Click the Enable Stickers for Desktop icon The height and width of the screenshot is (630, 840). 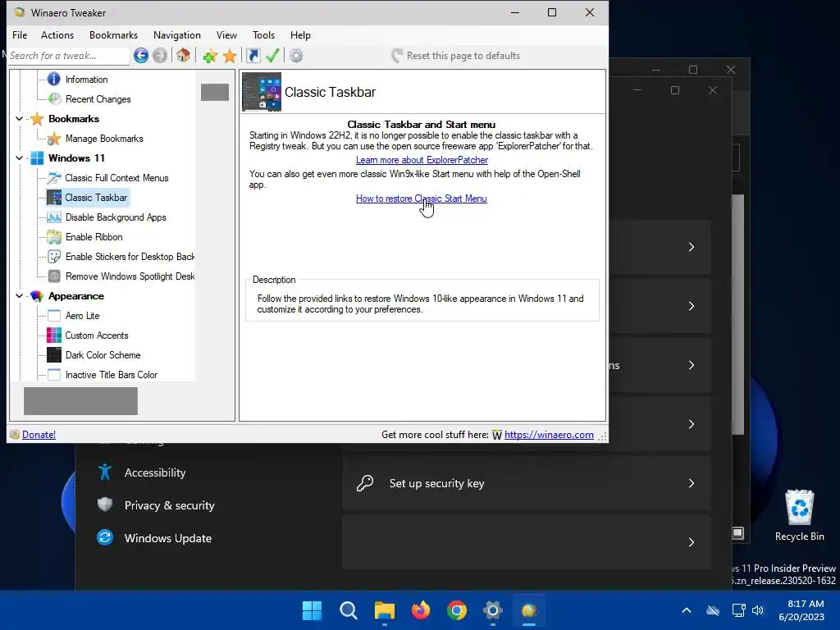(x=54, y=257)
